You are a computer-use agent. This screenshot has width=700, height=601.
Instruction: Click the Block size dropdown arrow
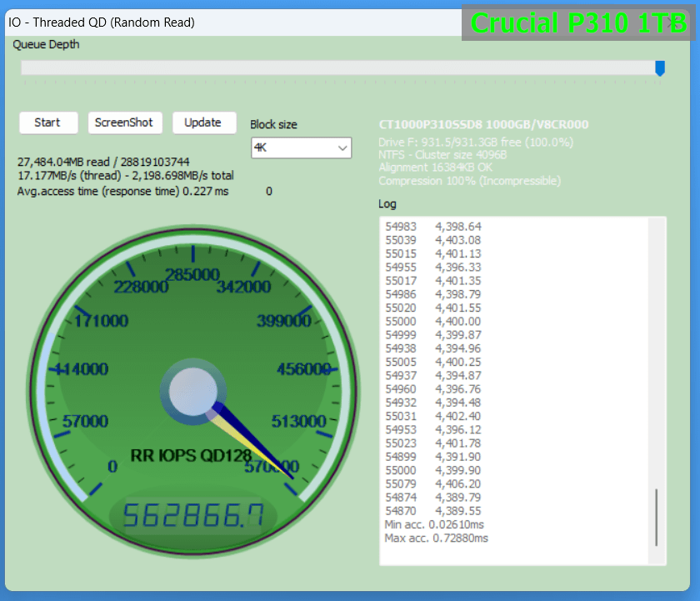pos(342,148)
